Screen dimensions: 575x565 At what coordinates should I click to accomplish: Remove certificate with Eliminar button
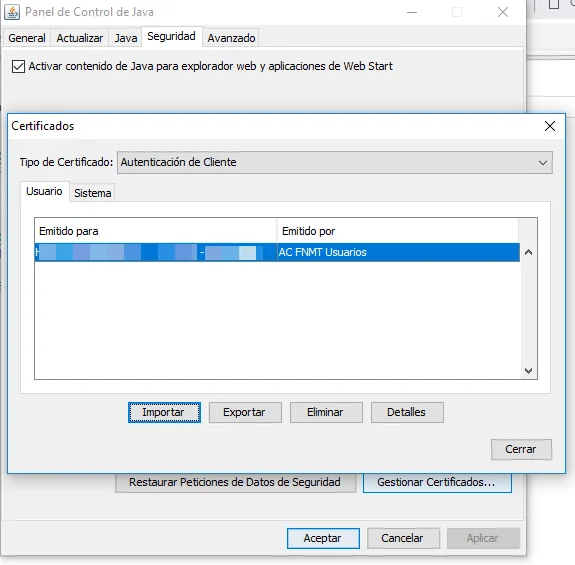pos(326,412)
